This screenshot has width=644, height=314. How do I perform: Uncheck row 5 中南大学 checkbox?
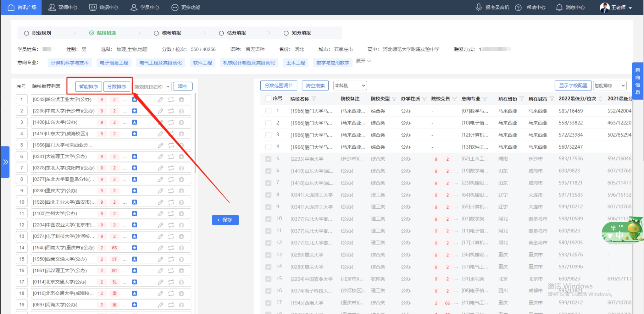(x=268, y=159)
